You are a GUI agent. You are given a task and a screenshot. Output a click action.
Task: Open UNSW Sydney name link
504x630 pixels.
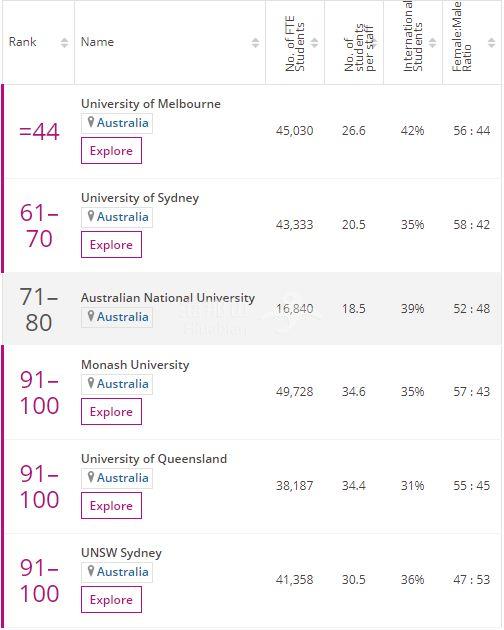click(121, 553)
